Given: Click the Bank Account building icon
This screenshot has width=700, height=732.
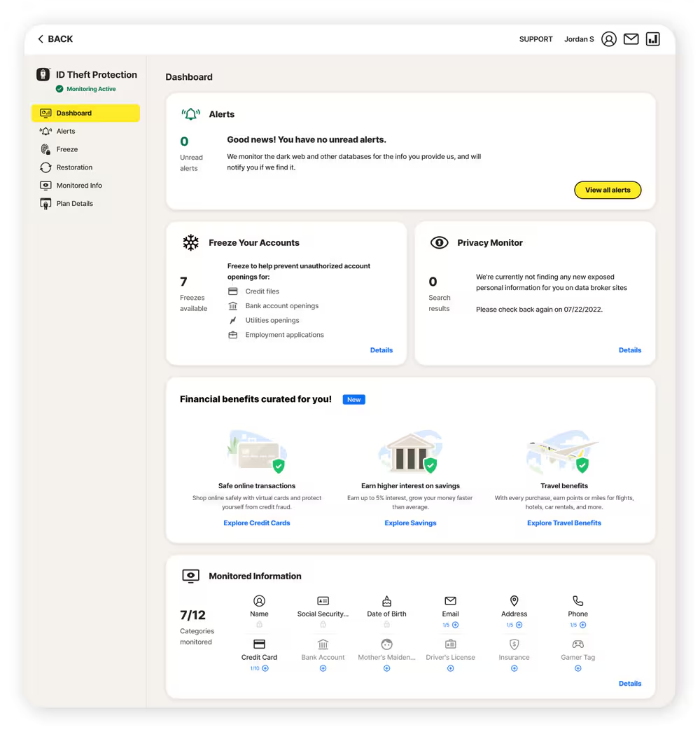Looking at the screenshot, I should (323, 644).
